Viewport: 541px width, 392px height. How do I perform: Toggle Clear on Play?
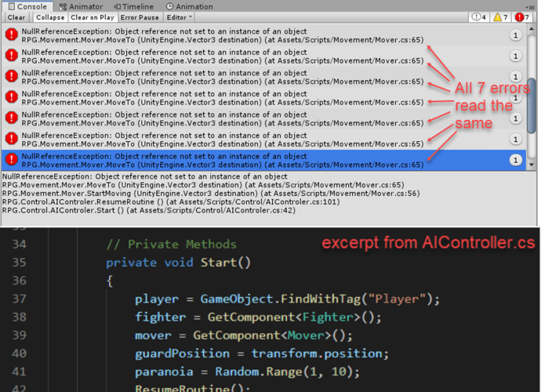(x=92, y=17)
